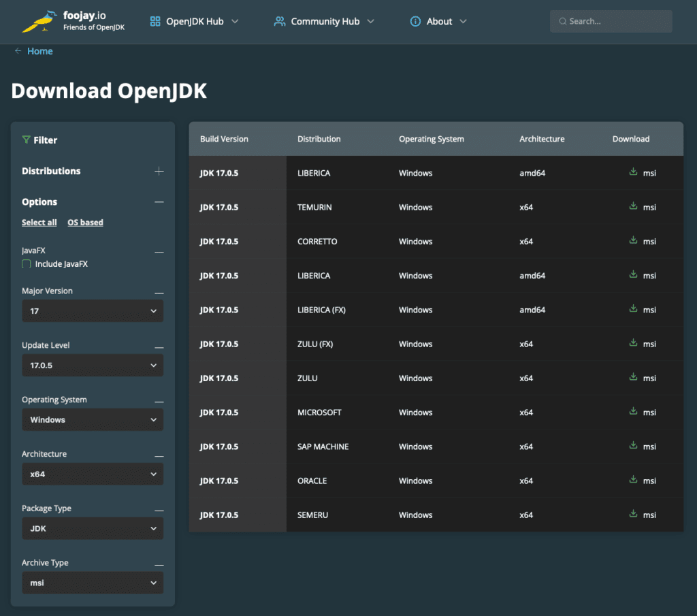Click download icon in SAP MACHINE row
This screenshot has width=697, height=616.
point(633,446)
